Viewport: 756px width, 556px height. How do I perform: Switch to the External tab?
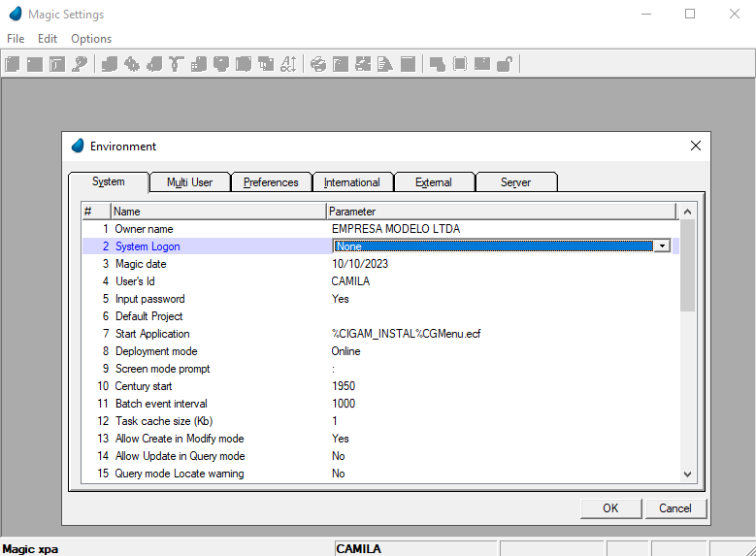pos(434,182)
